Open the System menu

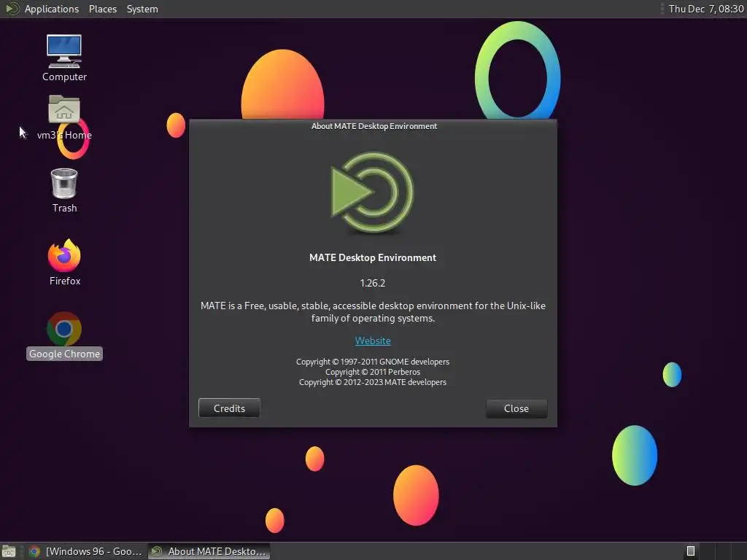click(142, 9)
